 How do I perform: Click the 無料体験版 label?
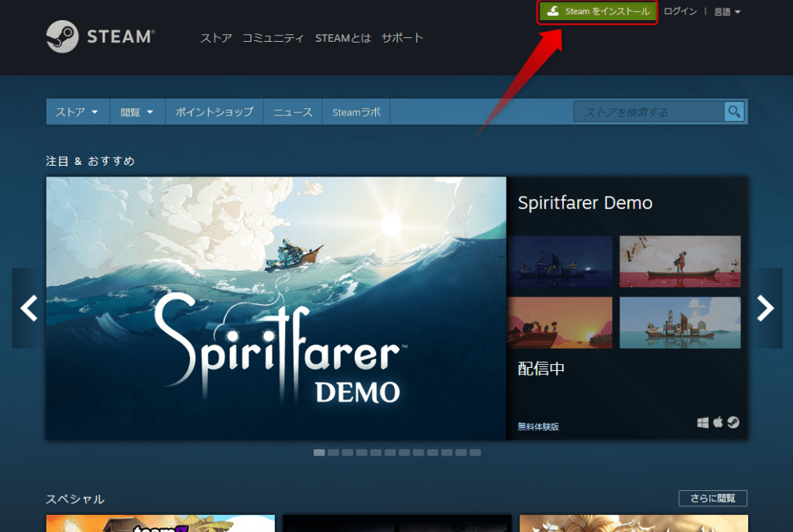538,427
